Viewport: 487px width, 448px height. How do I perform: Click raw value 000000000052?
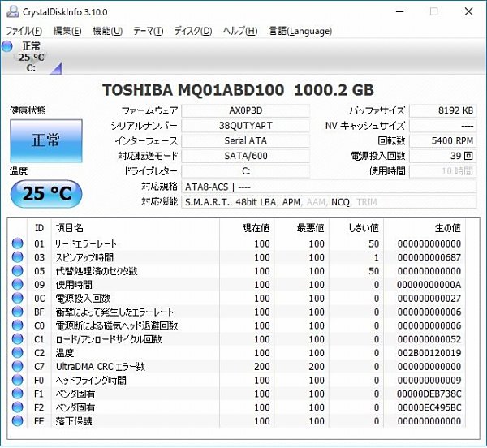[429, 339]
